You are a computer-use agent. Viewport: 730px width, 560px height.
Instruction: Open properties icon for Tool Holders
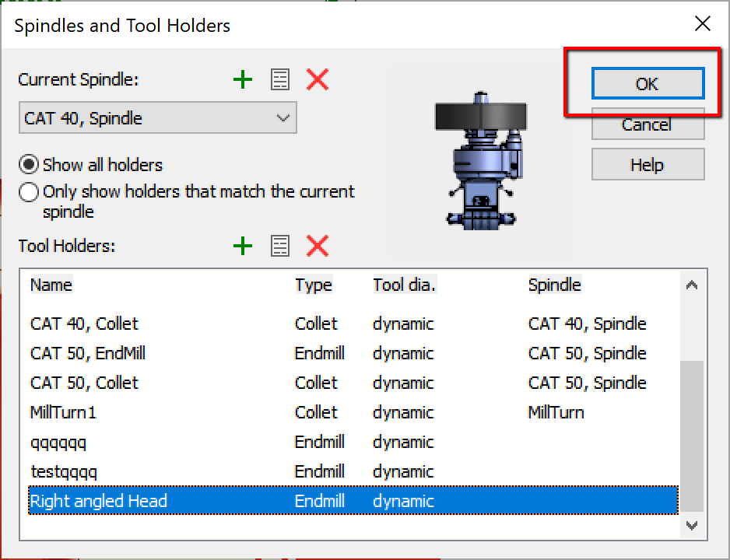[280, 246]
